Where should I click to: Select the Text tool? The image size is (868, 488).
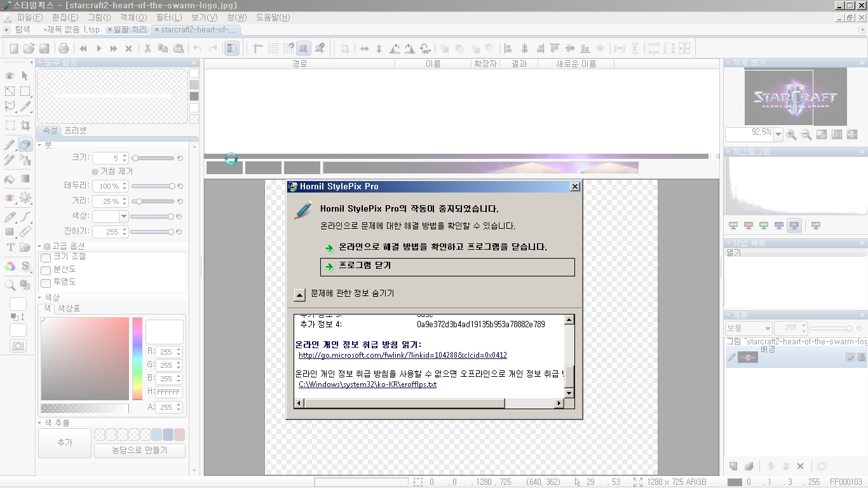(x=10, y=248)
